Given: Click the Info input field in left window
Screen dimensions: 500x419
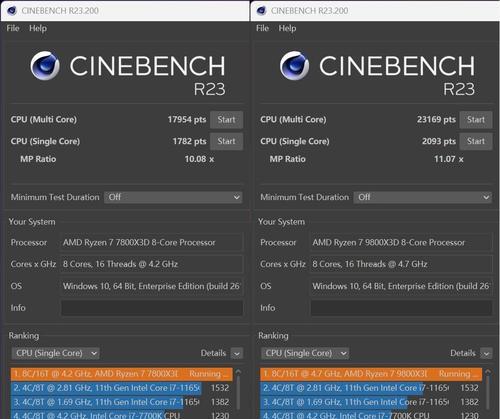Looking at the screenshot, I should click(x=152, y=308).
